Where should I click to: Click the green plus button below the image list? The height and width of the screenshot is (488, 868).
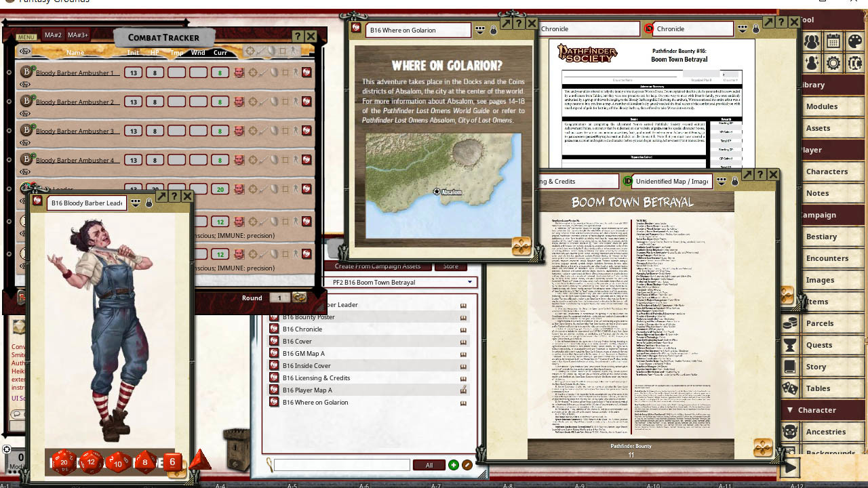454,465
